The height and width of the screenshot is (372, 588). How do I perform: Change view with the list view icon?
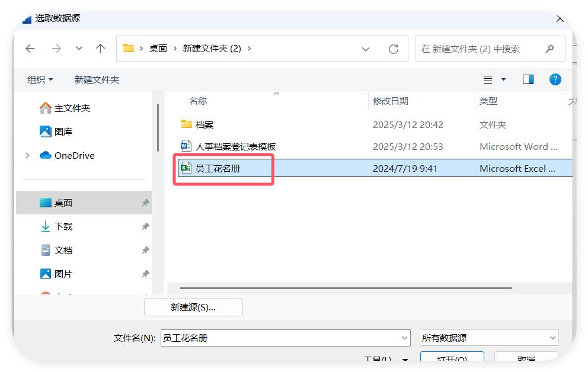487,79
